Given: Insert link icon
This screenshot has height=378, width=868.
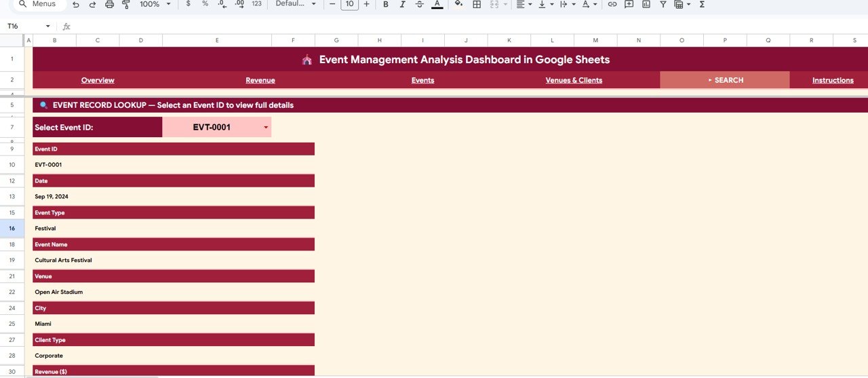Looking at the screenshot, I should pyautogui.click(x=612, y=4).
